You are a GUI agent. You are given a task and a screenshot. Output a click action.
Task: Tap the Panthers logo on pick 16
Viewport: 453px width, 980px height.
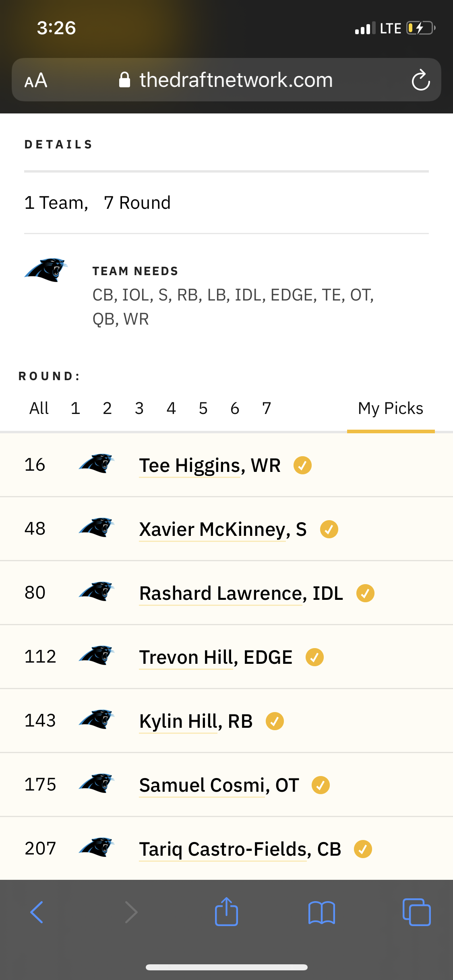point(97,463)
